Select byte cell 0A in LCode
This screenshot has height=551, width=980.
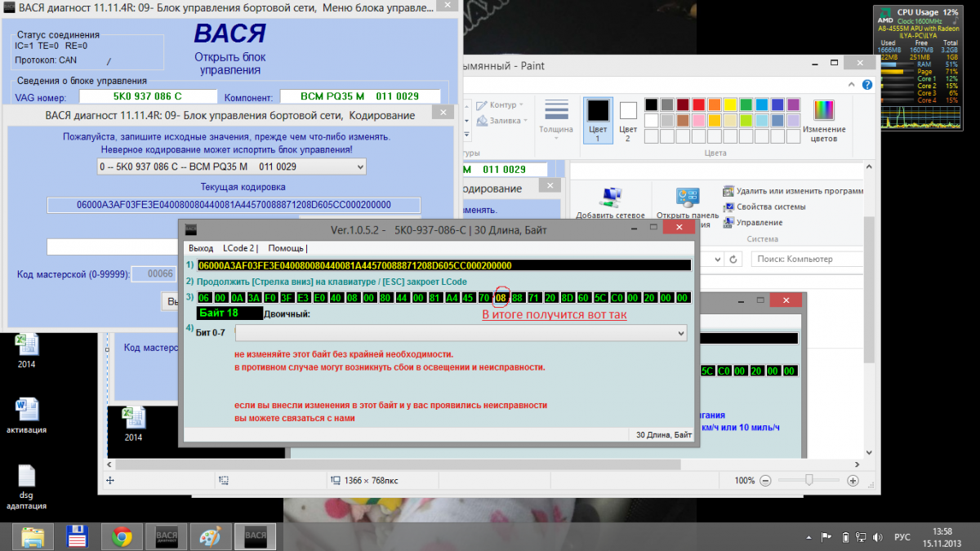pyautogui.click(x=237, y=297)
